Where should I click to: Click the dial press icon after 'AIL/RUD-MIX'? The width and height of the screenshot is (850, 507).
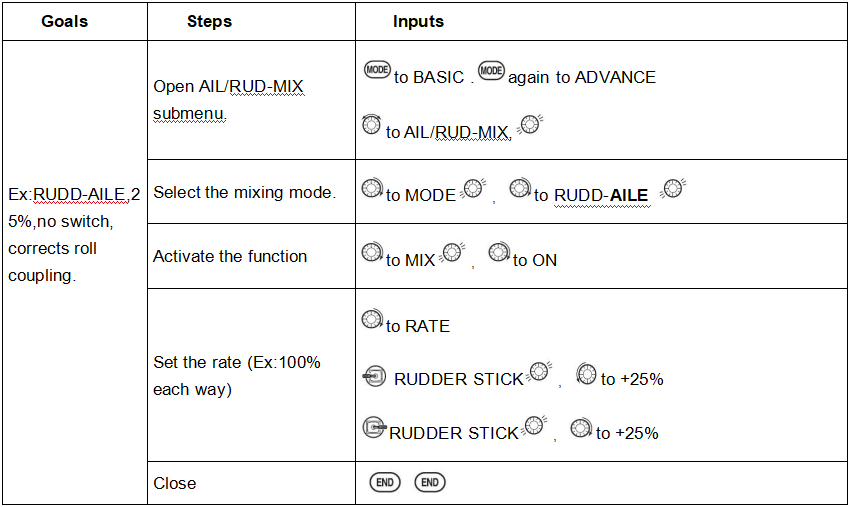(531, 125)
